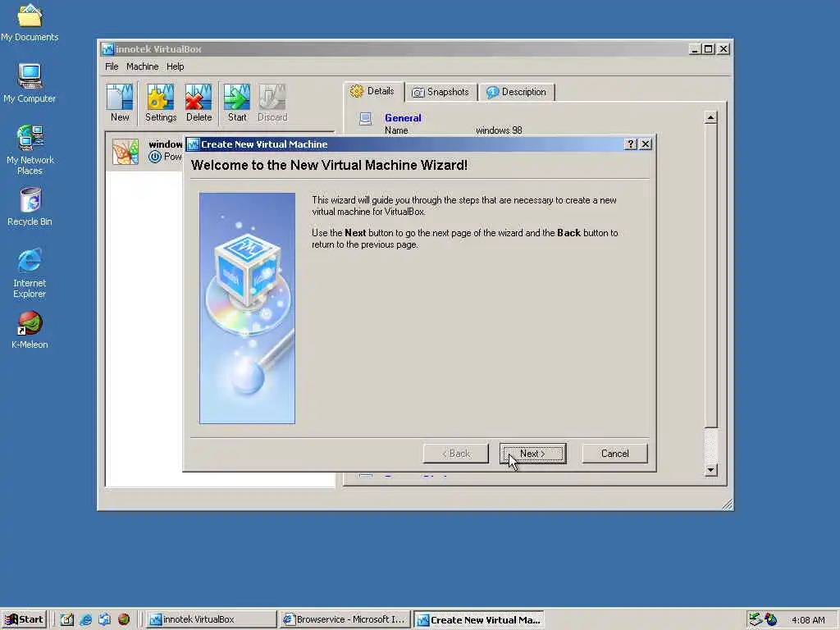Viewport: 840px width, 630px height.
Task: Click the Cancel button in wizard
Action: coord(614,453)
